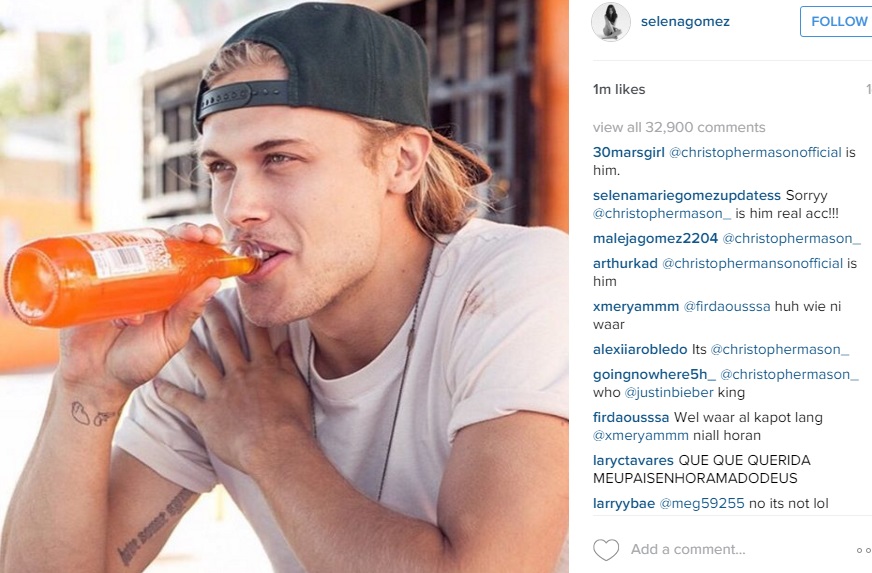The height and width of the screenshot is (573, 872).
Task: Open the laryctavares commenter profile
Action: pyautogui.click(x=633, y=460)
